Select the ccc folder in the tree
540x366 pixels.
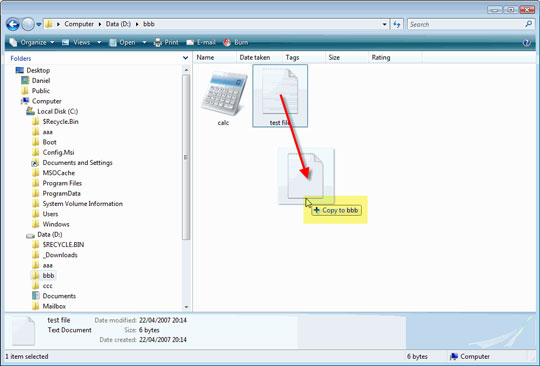tap(42, 286)
